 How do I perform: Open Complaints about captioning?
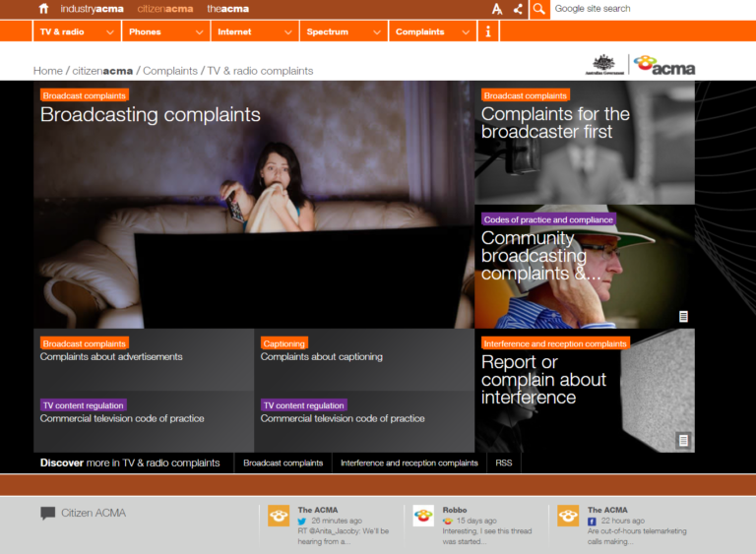[322, 357]
